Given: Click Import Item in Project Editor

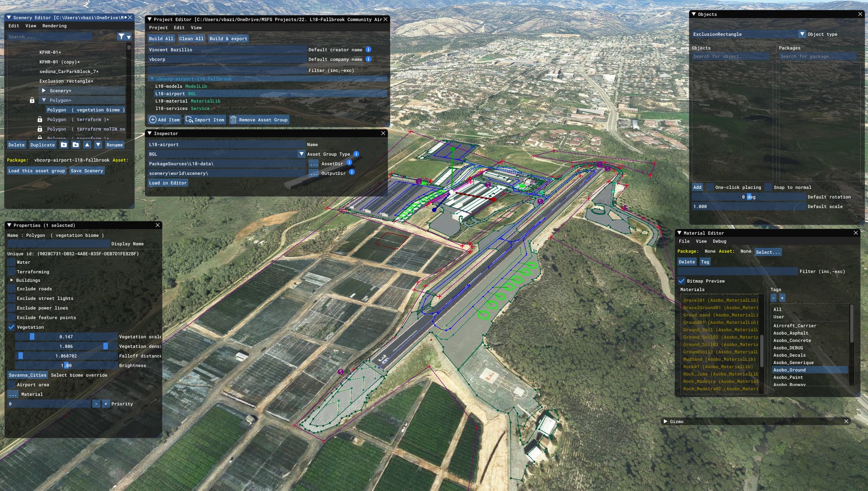Looking at the screenshot, I should [205, 120].
